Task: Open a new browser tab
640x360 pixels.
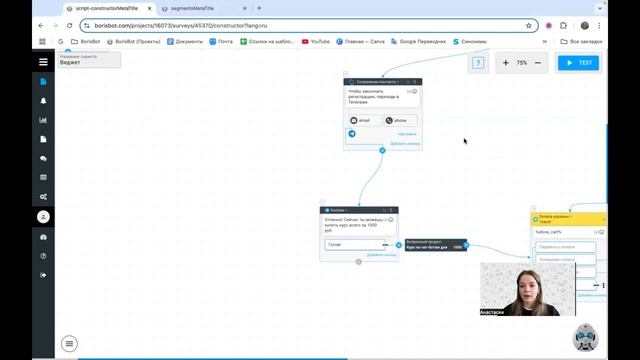Action: click(x=259, y=8)
